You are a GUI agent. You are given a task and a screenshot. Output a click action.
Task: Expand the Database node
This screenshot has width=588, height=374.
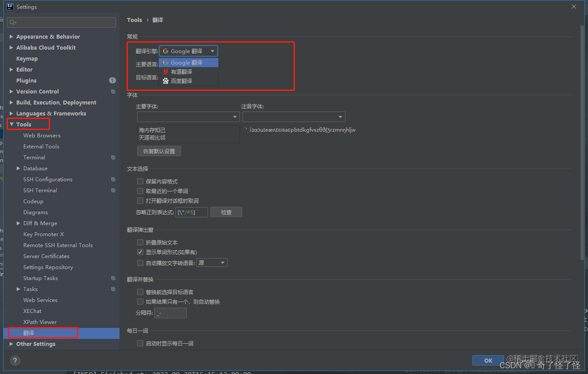[x=18, y=168]
